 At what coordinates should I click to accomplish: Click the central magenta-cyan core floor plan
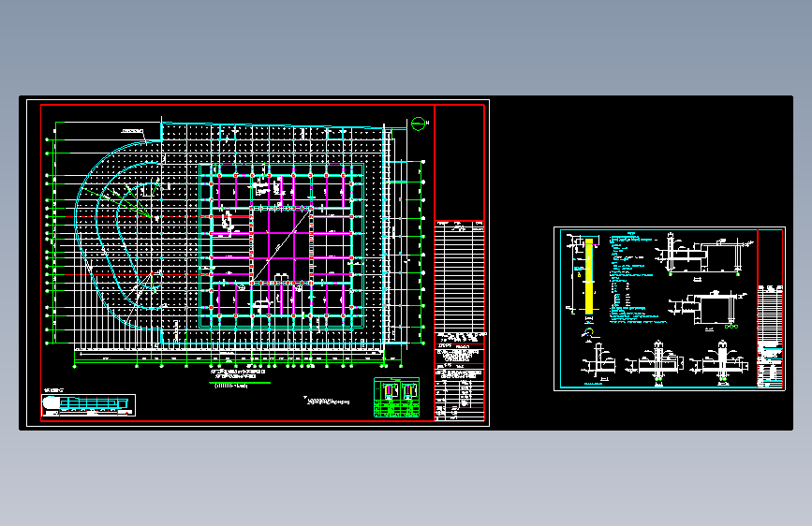click(282, 246)
